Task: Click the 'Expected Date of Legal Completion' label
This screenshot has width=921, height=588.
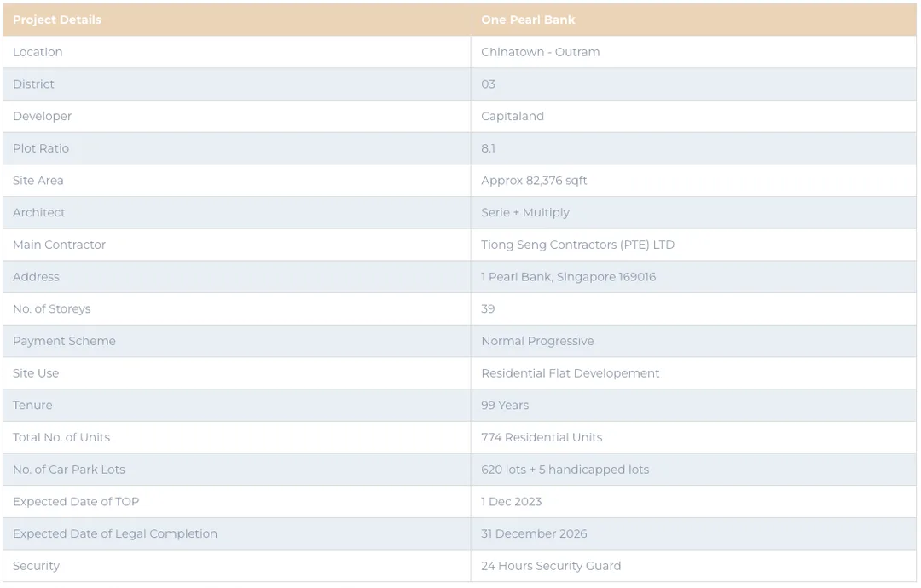Action: 115,534
